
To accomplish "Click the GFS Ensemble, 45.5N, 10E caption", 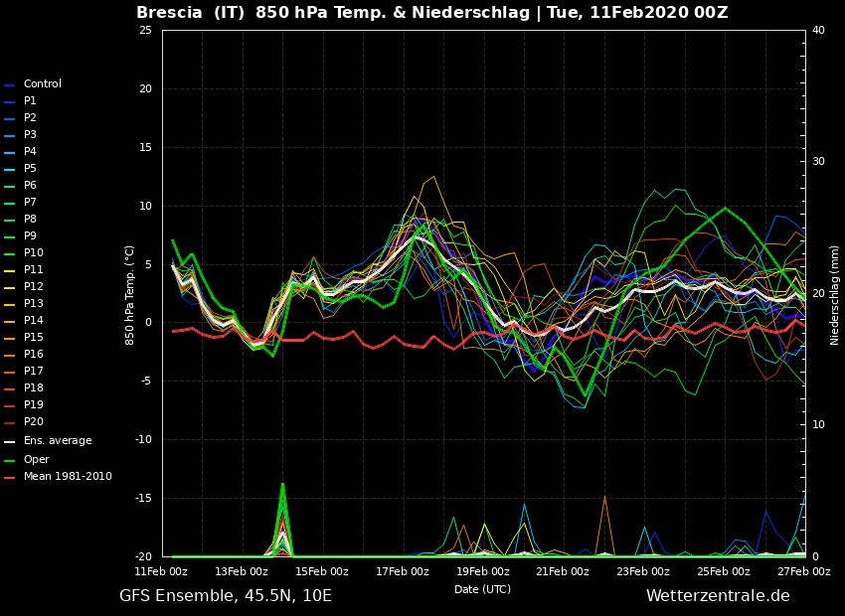I will (x=226, y=595).
